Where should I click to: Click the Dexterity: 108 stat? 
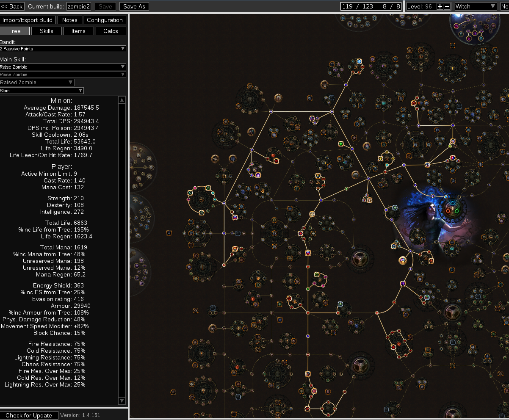pos(65,205)
